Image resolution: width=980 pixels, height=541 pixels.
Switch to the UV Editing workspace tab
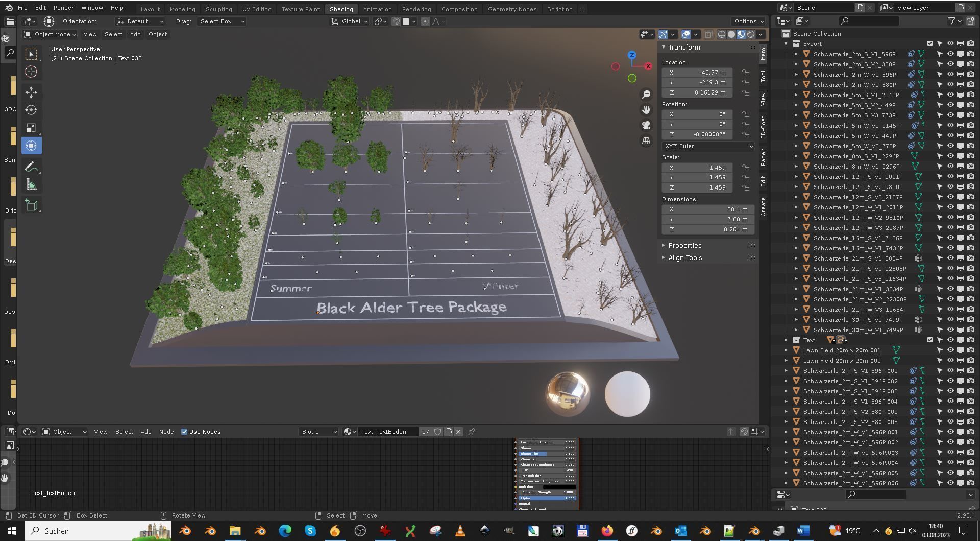[257, 9]
